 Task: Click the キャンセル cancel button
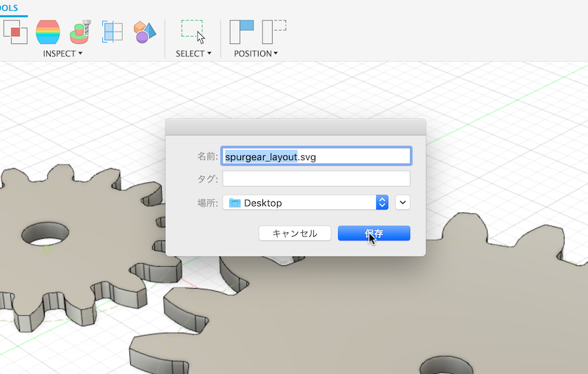click(295, 233)
